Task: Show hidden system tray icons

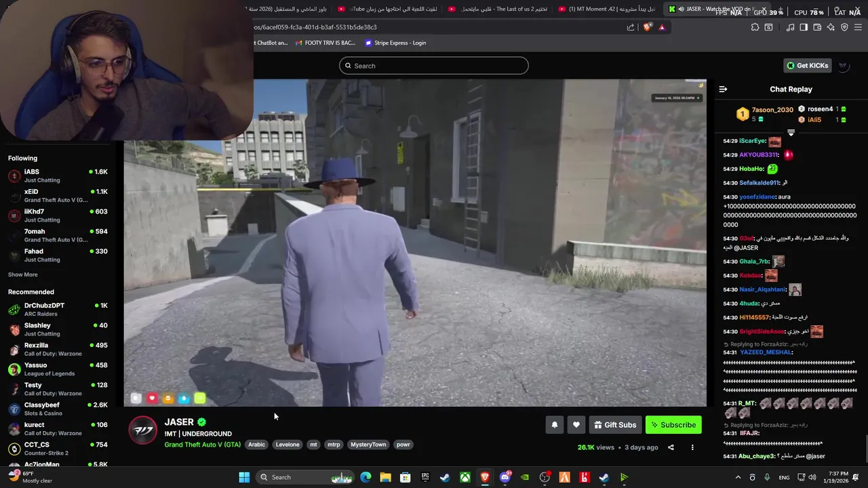Action: pos(738,477)
